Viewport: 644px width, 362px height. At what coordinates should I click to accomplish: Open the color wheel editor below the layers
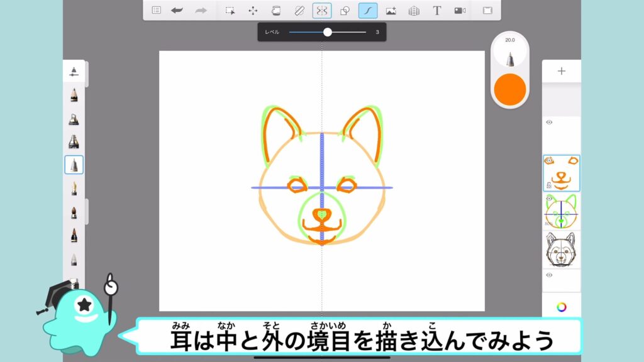[x=561, y=307]
